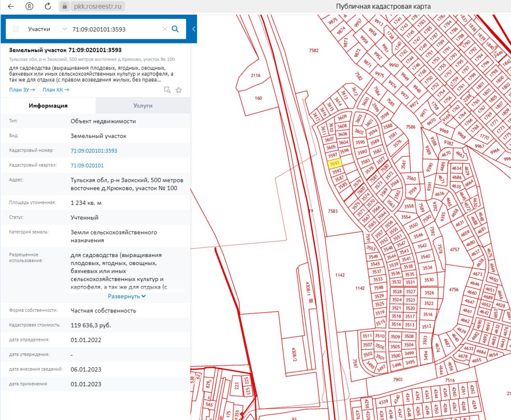Select the highlighted parcel 3593 on the map
Image resolution: width=511 pixels, height=420 pixels.
334,163
